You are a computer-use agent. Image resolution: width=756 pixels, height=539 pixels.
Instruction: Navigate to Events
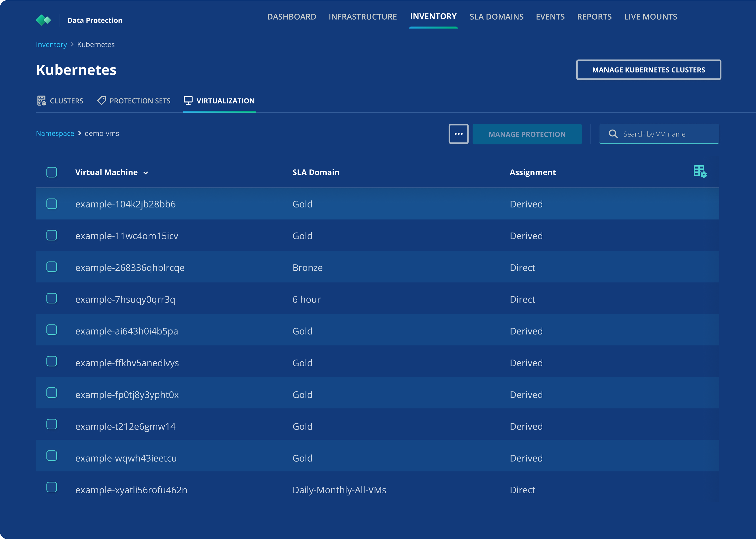(550, 17)
